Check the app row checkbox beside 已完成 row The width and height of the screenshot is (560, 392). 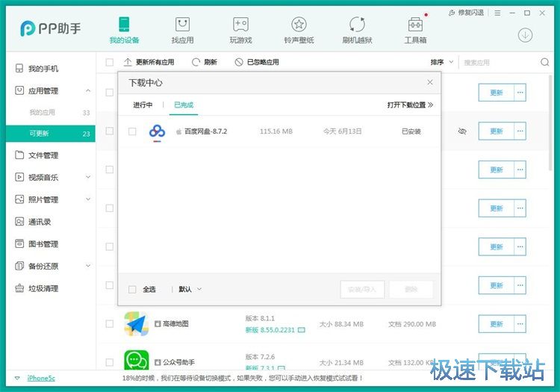pos(110,131)
